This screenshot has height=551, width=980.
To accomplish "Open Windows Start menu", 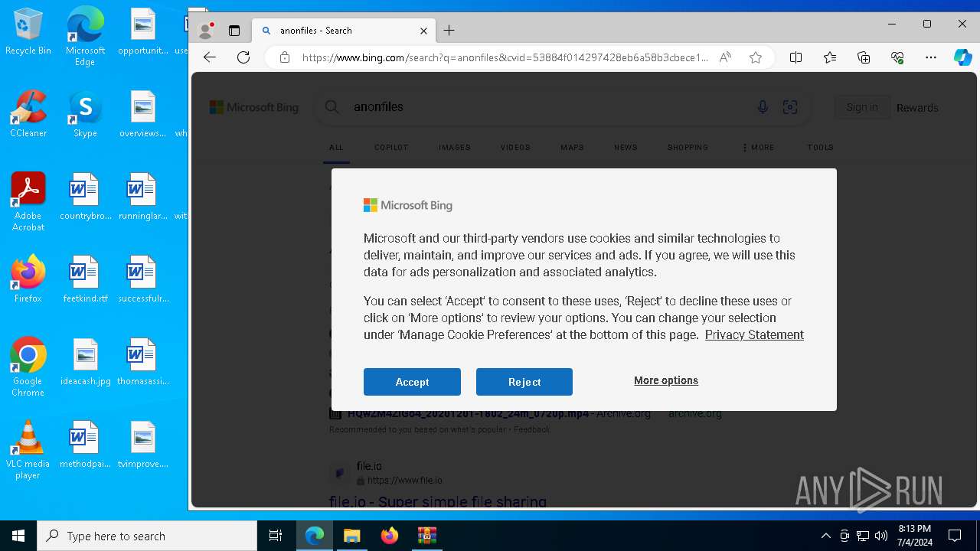I will click(18, 536).
